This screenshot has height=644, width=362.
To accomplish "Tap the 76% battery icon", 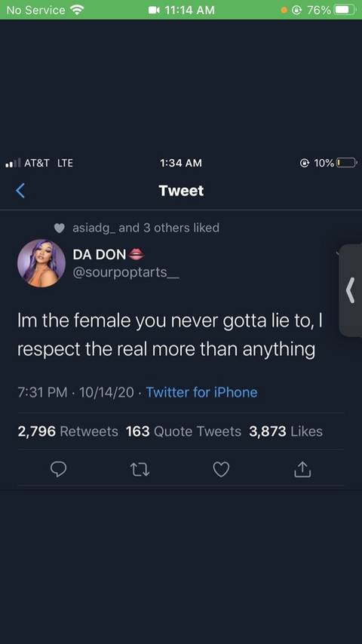I will (x=344, y=10).
